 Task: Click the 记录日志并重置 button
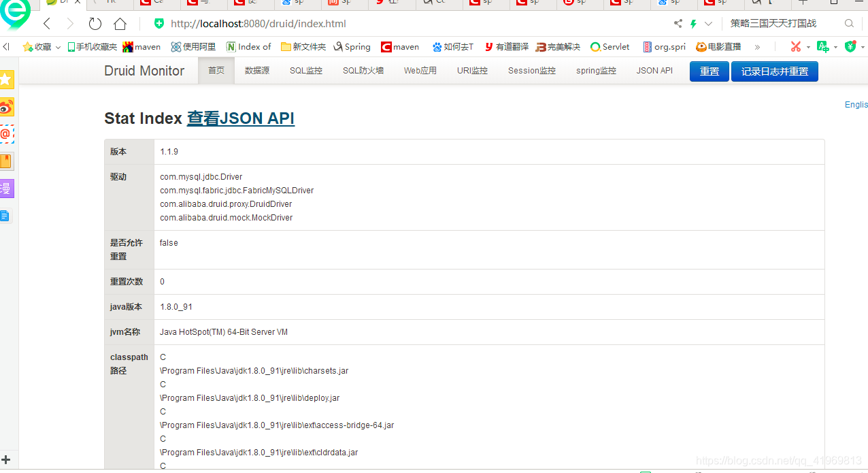pyautogui.click(x=774, y=71)
